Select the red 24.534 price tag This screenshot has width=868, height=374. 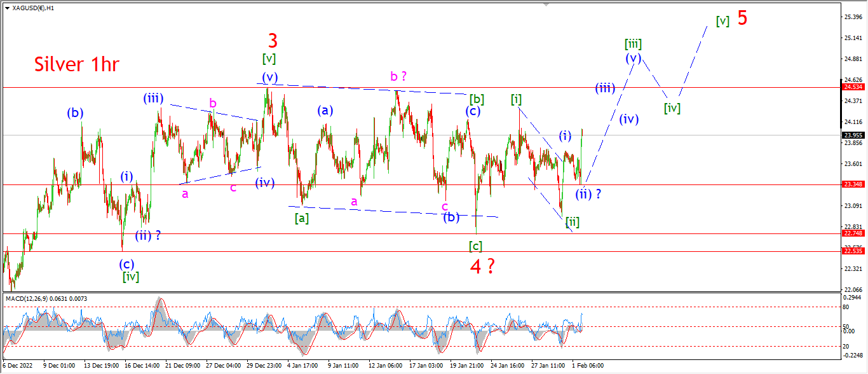pyautogui.click(x=852, y=87)
